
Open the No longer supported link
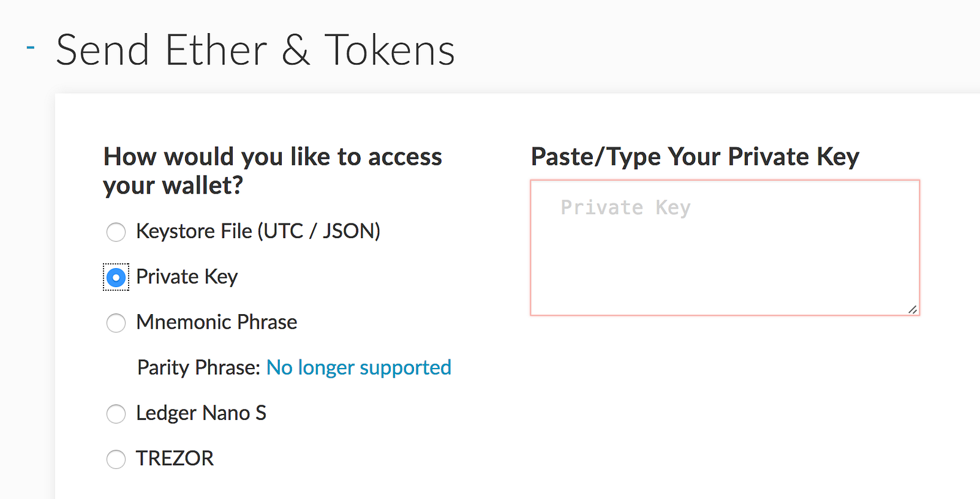click(x=358, y=367)
